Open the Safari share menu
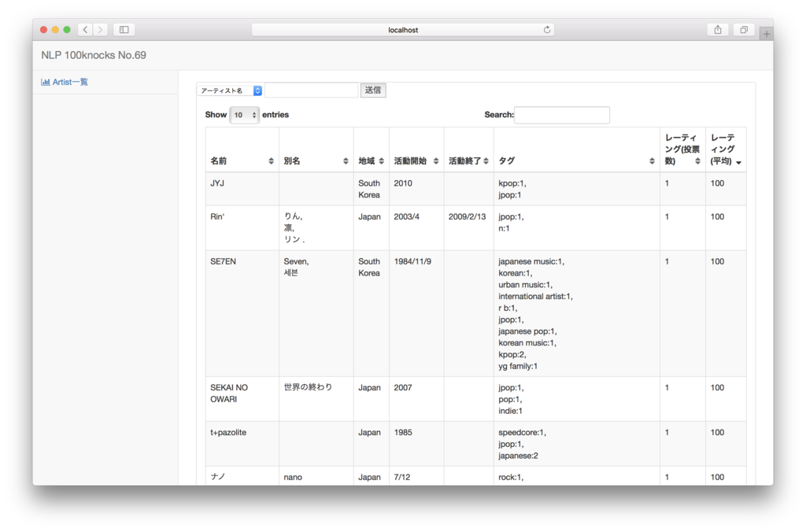806x532 pixels. (x=718, y=30)
